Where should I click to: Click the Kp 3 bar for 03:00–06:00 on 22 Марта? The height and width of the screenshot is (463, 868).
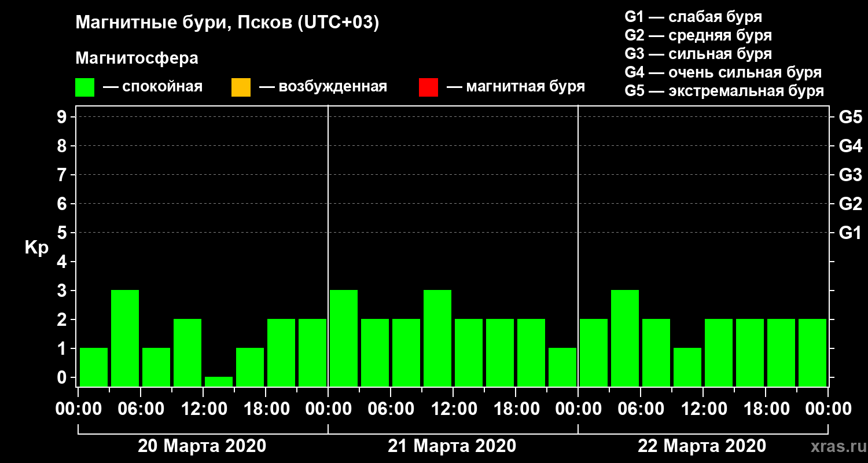(x=625, y=338)
